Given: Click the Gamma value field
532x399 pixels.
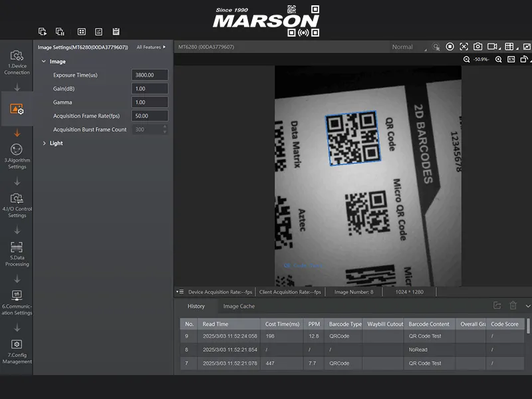Looking at the screenshot, I should [x=150, y=102].
